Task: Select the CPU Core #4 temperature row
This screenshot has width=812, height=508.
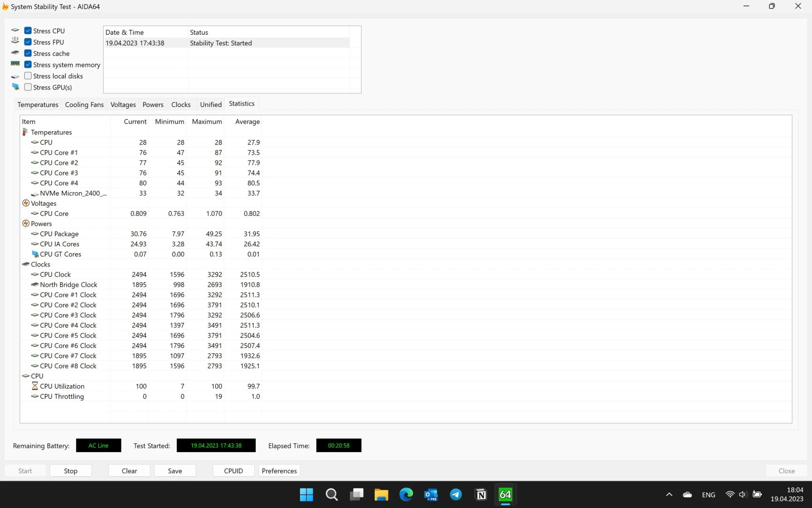Action: [x=141, y=183]
